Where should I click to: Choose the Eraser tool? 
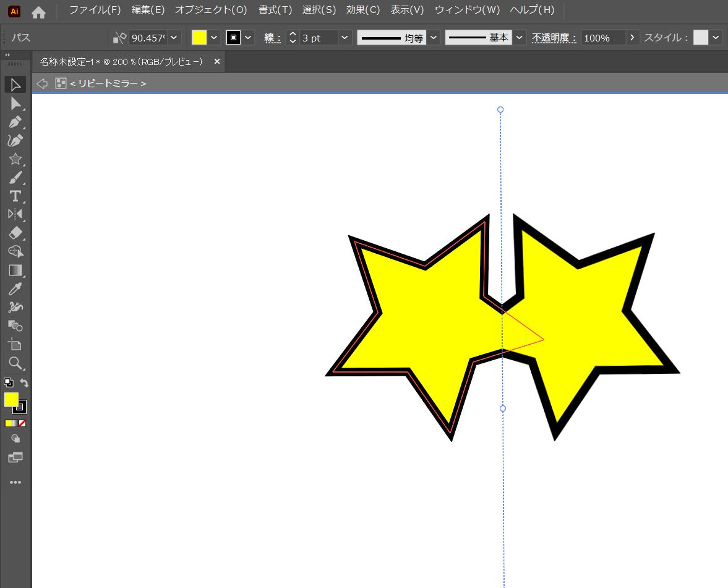15,233
